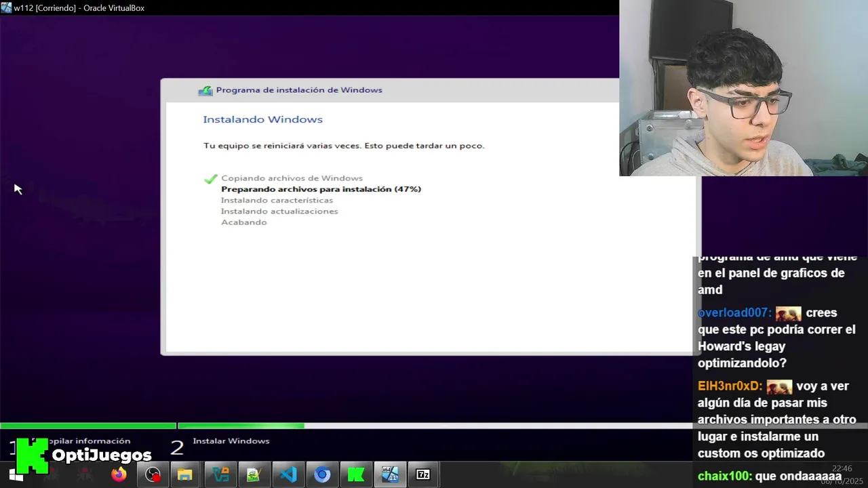Click the taskbar clock showing 22:46
This screenshot has height=488, width=868.
click(842, 468)
